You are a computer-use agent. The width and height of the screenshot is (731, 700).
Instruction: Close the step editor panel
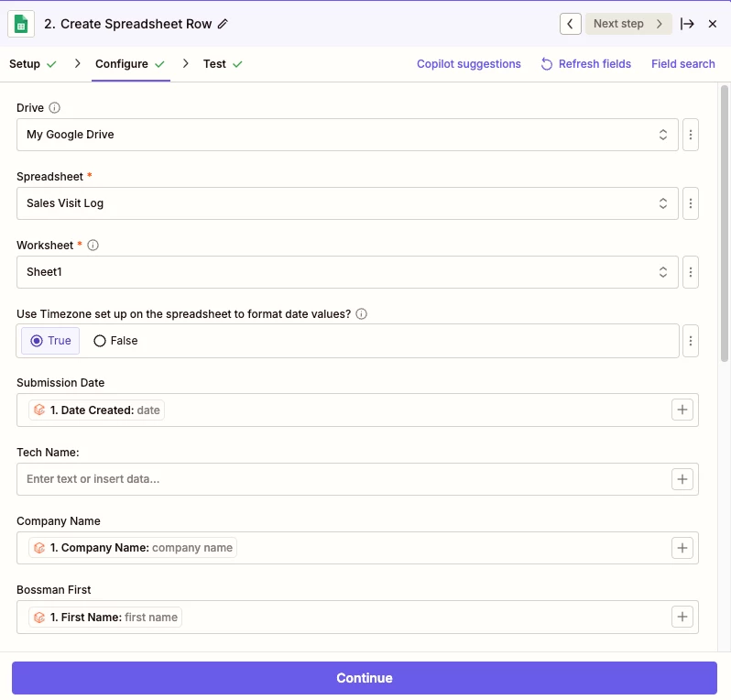(713, 24)
